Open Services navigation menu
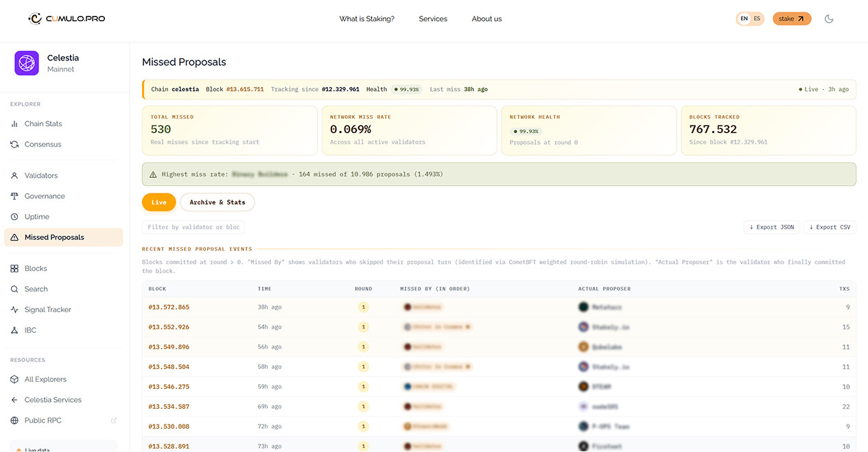868x452 pixels. pyautogui.click(x=433, y=19)
